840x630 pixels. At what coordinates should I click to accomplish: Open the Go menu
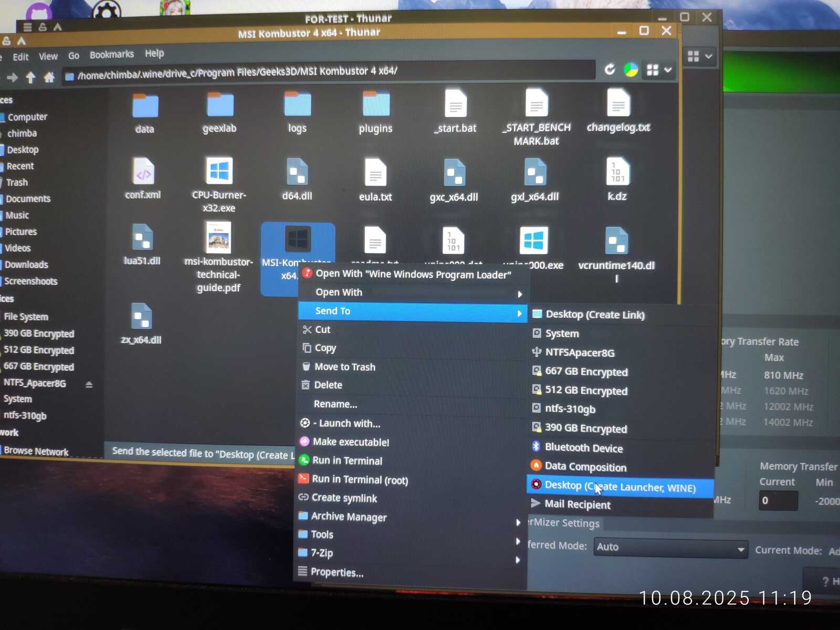pyautogui.click(x=73, y=56)
